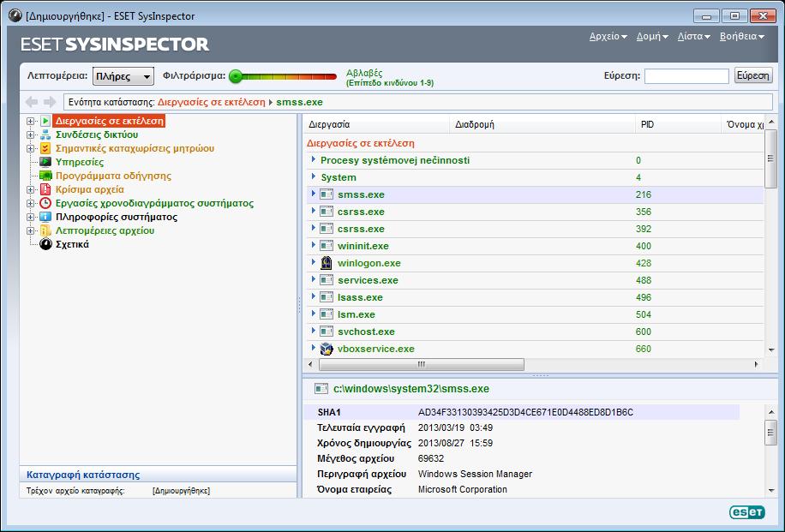
Task: Open the Δομή menu
Action: click(x=652, y=37)
